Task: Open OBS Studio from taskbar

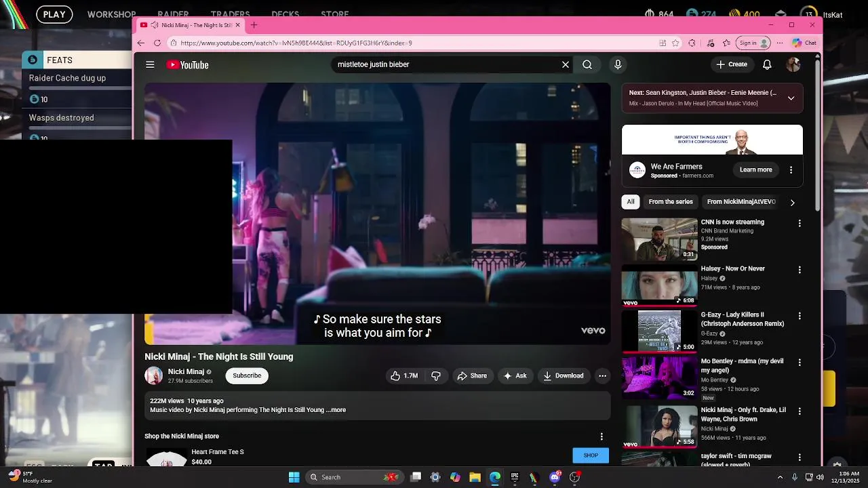Action: 574,477
